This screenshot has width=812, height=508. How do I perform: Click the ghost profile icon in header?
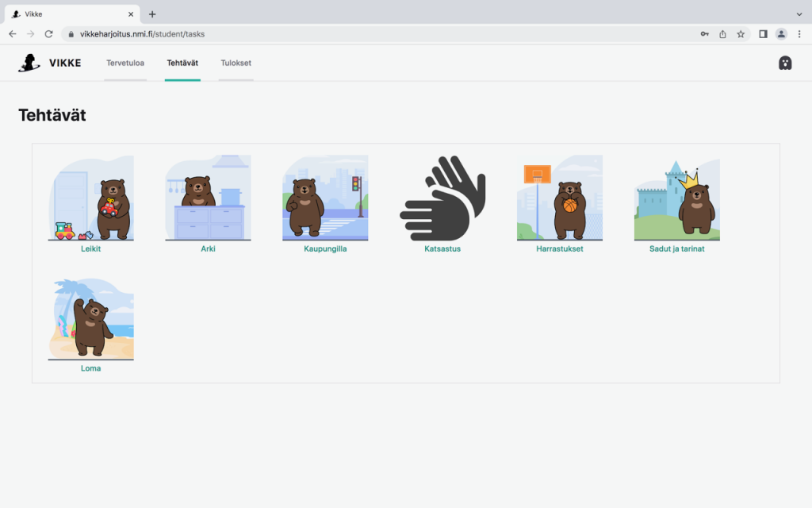pos(785,63)
